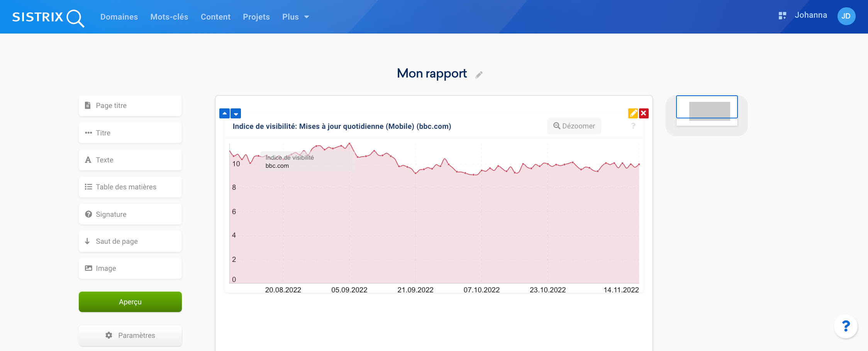This screenshot has height=351, width=868.
Task: Click the chart help question mark
Action: coord(633,126)
